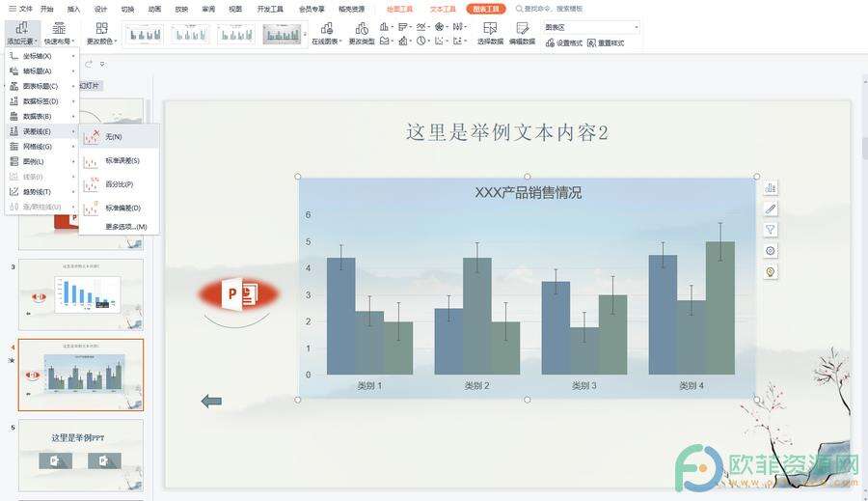Click 更改类型 change chart type
Image resolution: width=868 pixels, height=501 pixels.
click(x=362, y=33)
